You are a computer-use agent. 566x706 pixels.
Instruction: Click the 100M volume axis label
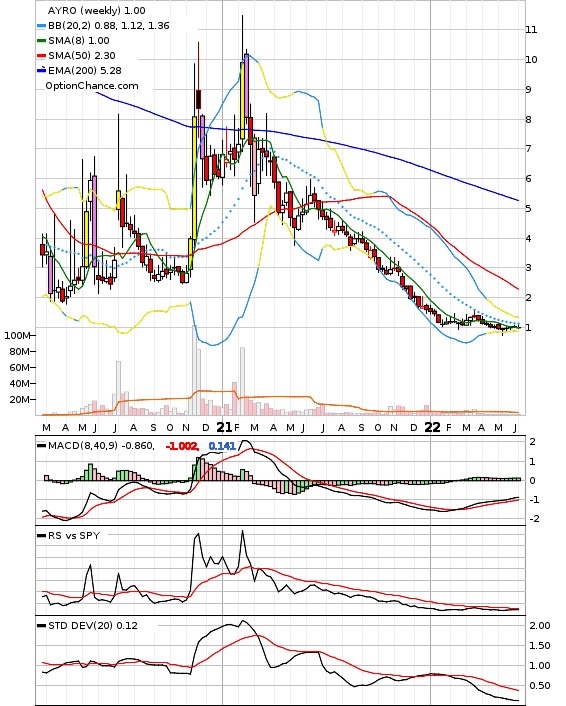point(17,335)
